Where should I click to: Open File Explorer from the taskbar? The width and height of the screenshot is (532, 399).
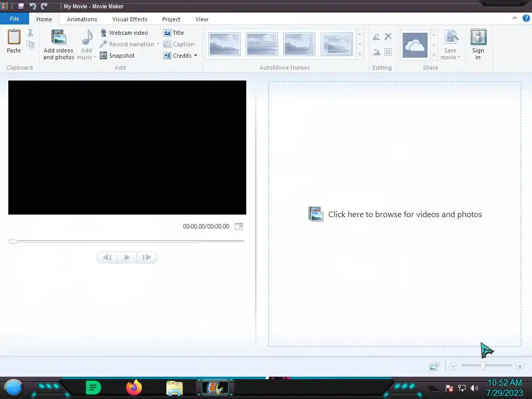175,388
